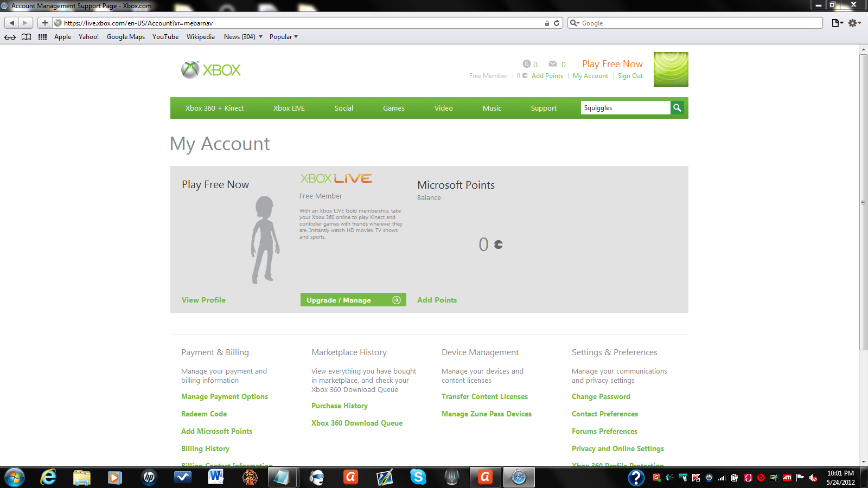Open Windows Media Player from the taskbar
Screen dimensions: 868x488
114,477
